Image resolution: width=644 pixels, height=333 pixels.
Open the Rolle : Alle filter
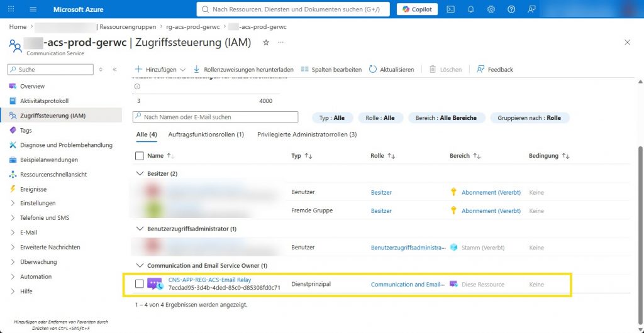[x=380, y=117]
